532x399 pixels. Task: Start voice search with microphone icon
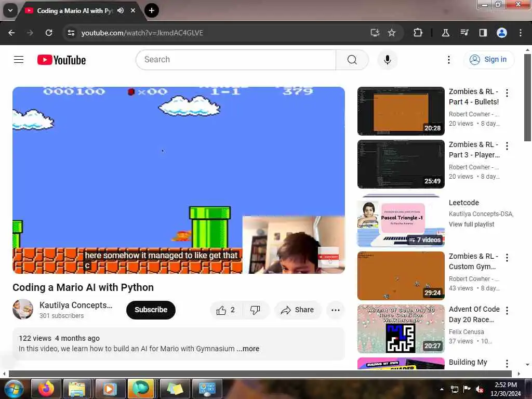click(387, 60)
